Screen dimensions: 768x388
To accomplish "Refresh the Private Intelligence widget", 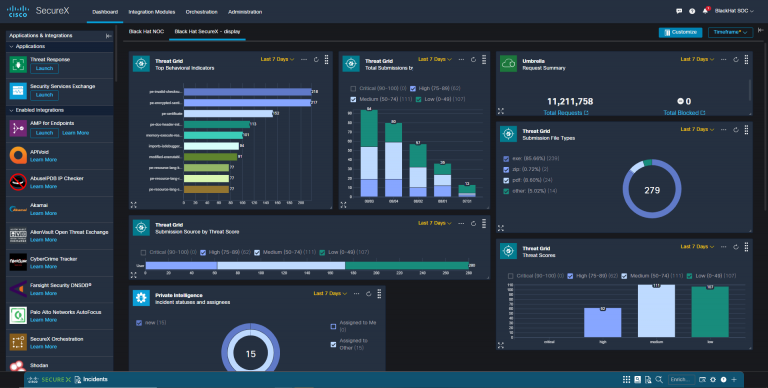I will (x=368, y=293).
